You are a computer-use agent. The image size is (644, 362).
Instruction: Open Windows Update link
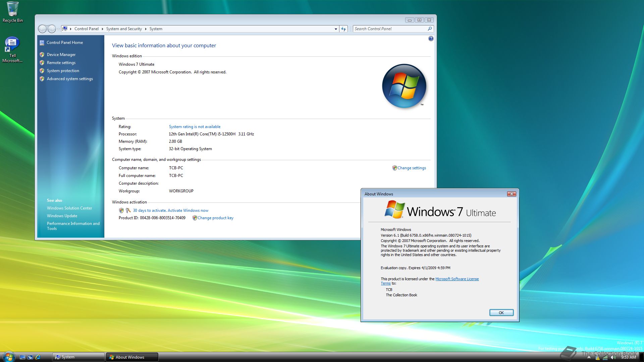coord(62,216)
